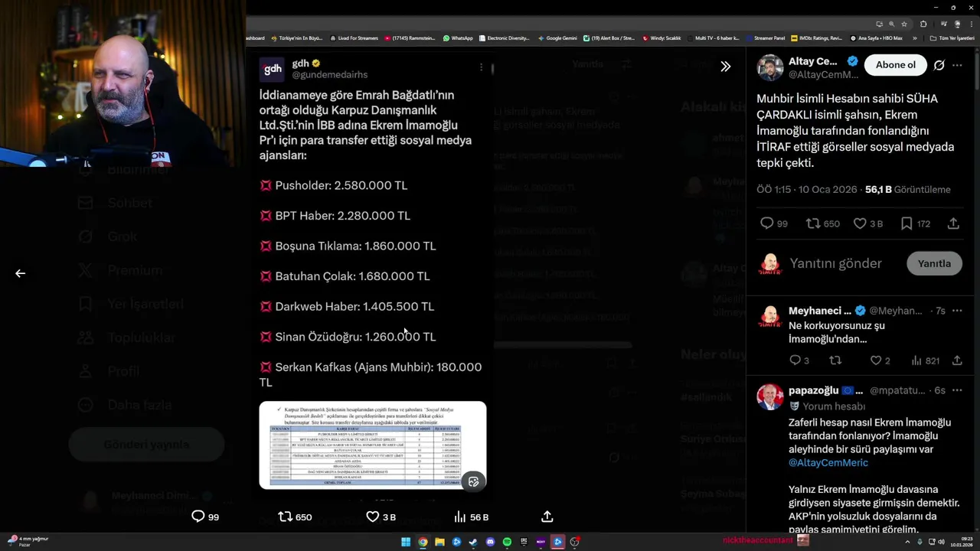
Task: Open Tüm Yer İşaretleri folder
Action: (952, 37)
